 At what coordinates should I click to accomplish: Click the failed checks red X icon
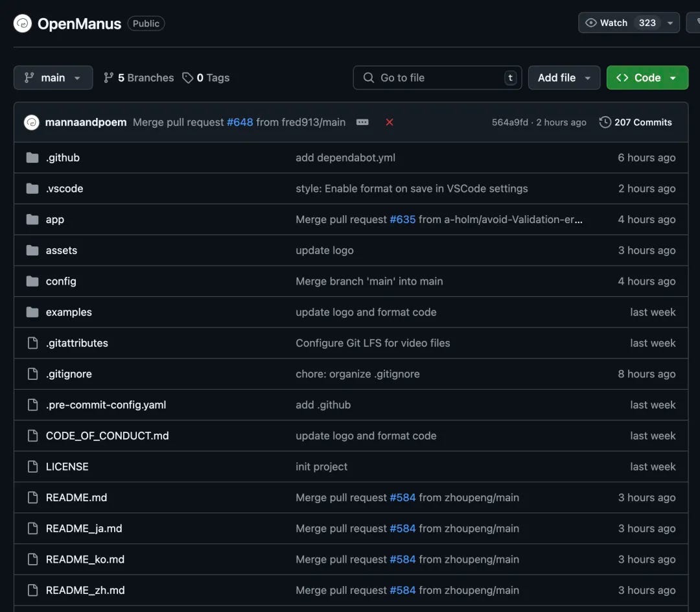point(390,123)
